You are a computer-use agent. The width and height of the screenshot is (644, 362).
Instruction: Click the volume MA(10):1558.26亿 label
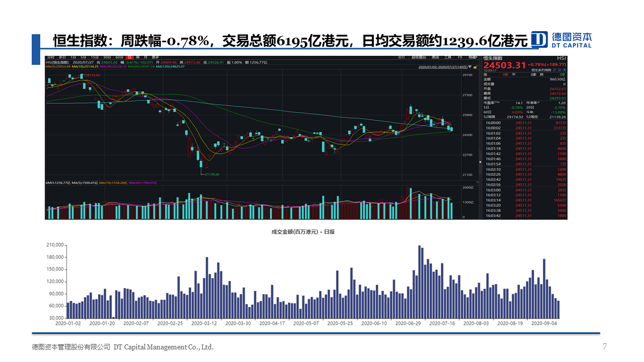click(113, 183)
